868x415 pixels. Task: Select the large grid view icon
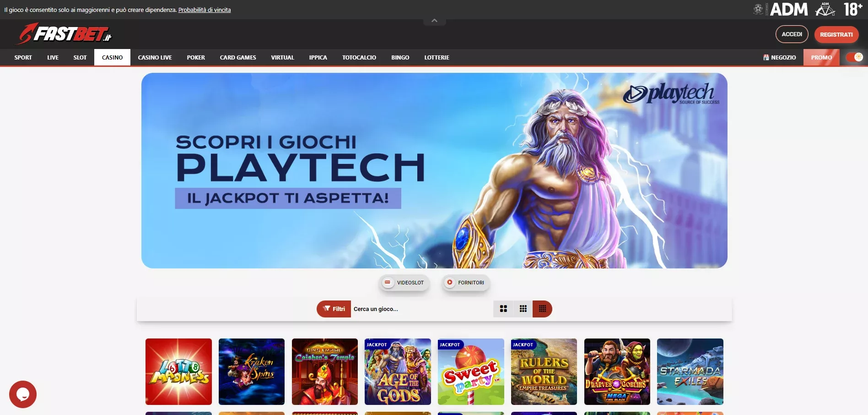[504, 309]
